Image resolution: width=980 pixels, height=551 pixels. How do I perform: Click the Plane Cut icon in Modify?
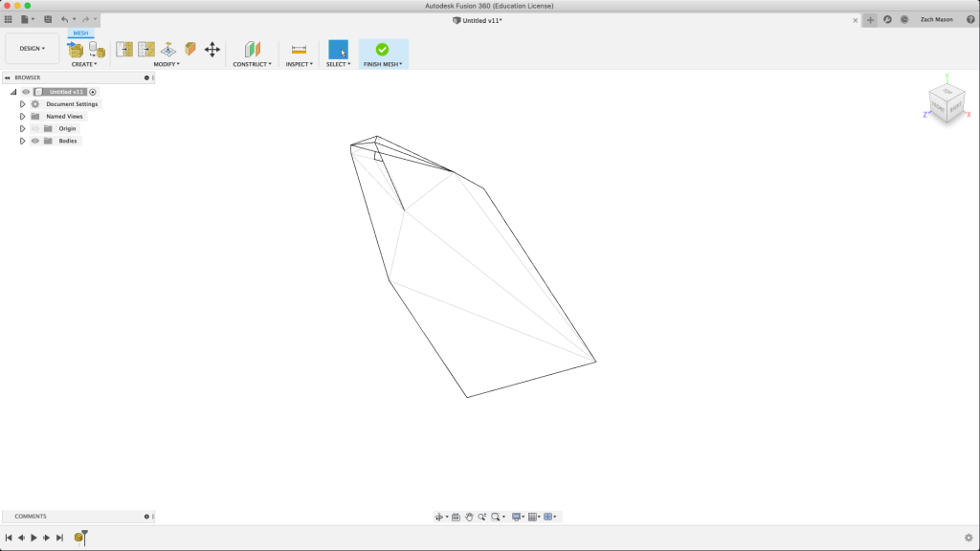tap(168, 49)
